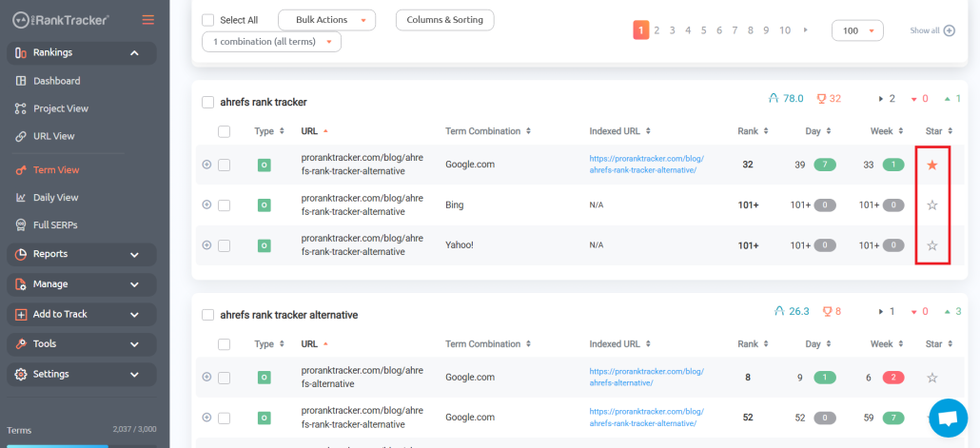Expand the Settings sidebar section
Image resolution: width=980 pixels, height=448 pixels.
click(82, 374)
